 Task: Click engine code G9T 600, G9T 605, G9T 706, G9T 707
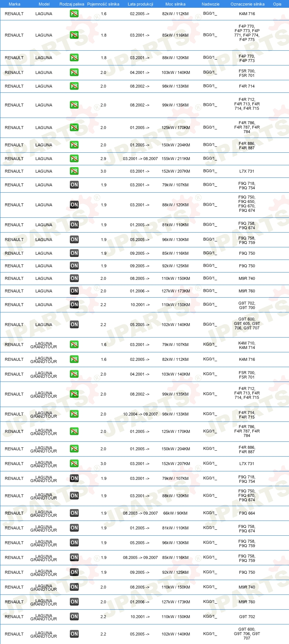coord(247,323)
